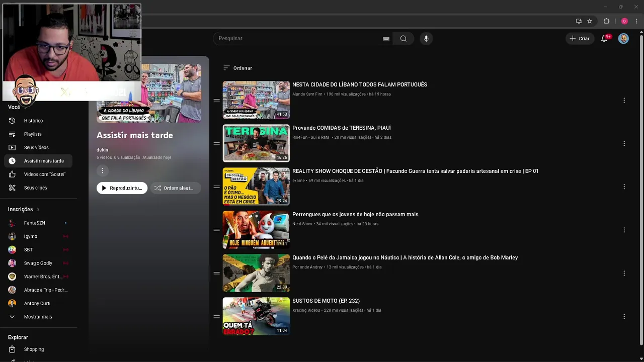Click the magnifier search button
The width and height of the screenshot is (644, 362).
point(403,39)
